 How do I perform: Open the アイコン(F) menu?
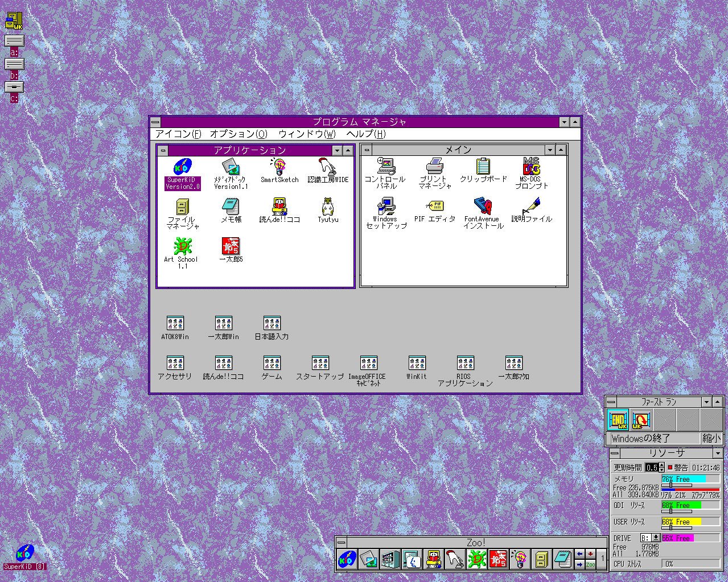tap(178, 134)
